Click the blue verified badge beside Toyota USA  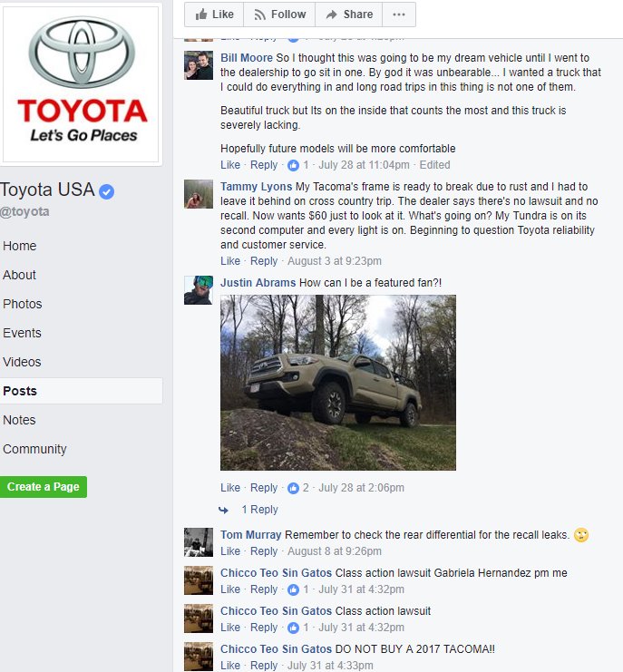(107, 191)
